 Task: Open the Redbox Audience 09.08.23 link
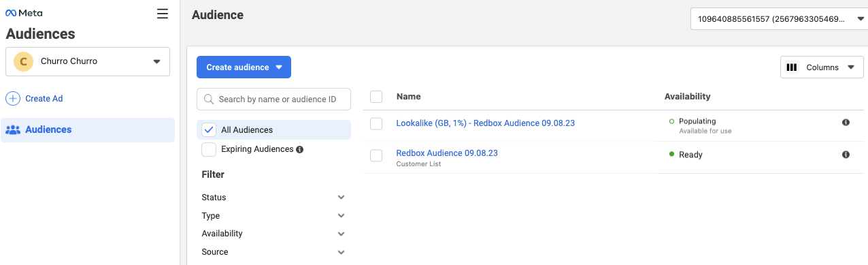[x=447, y=153]
